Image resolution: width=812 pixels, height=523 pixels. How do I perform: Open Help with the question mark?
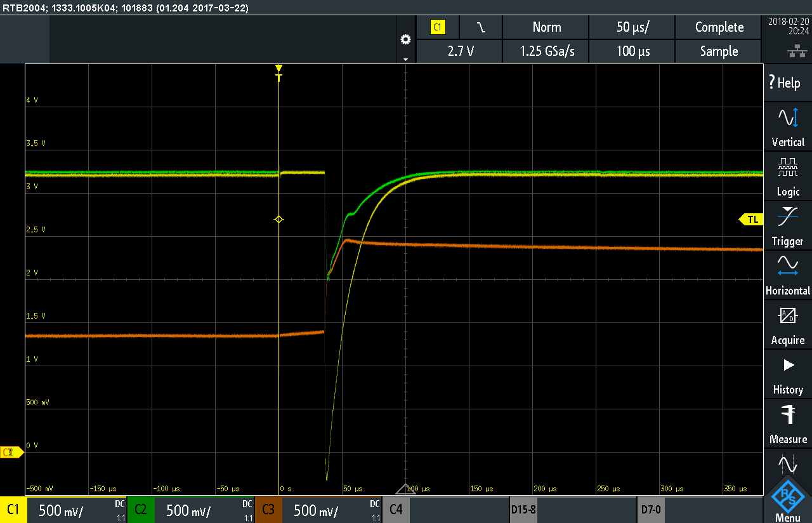click(x=784, y=83)
